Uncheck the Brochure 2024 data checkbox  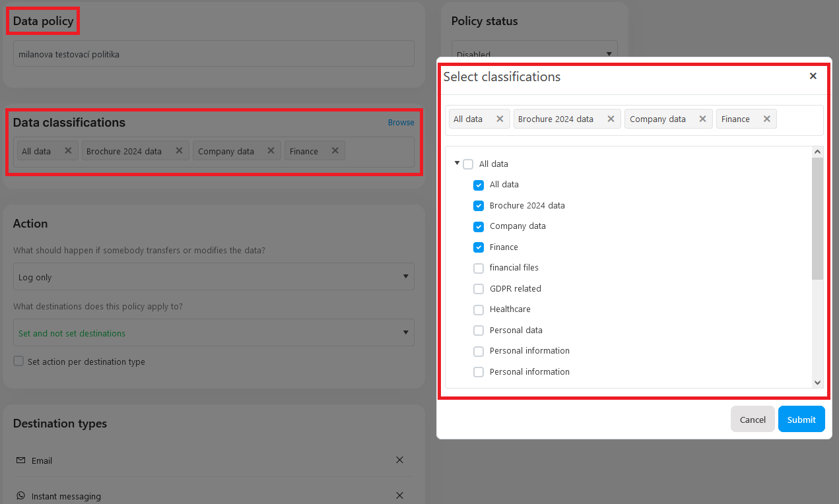479,206
